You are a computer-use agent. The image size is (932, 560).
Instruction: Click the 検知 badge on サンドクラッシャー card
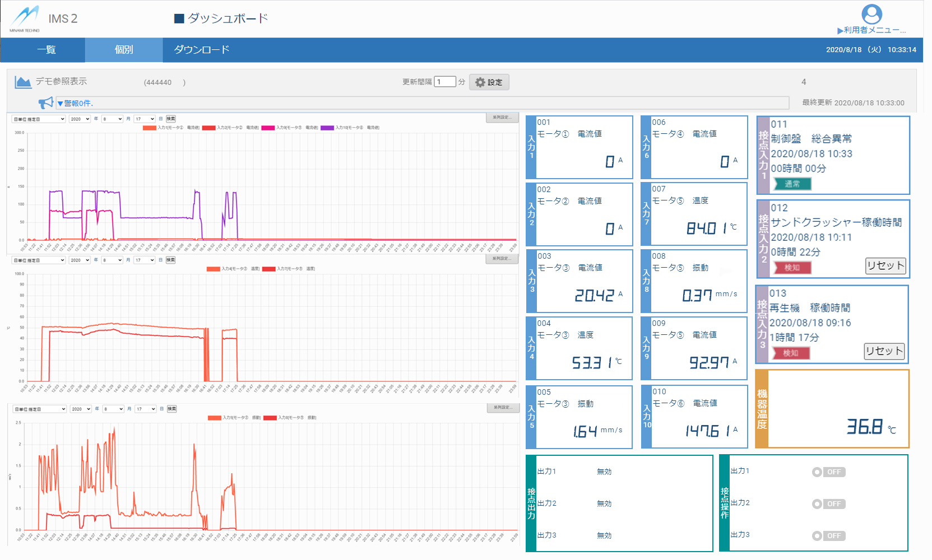tap(792, 268)
